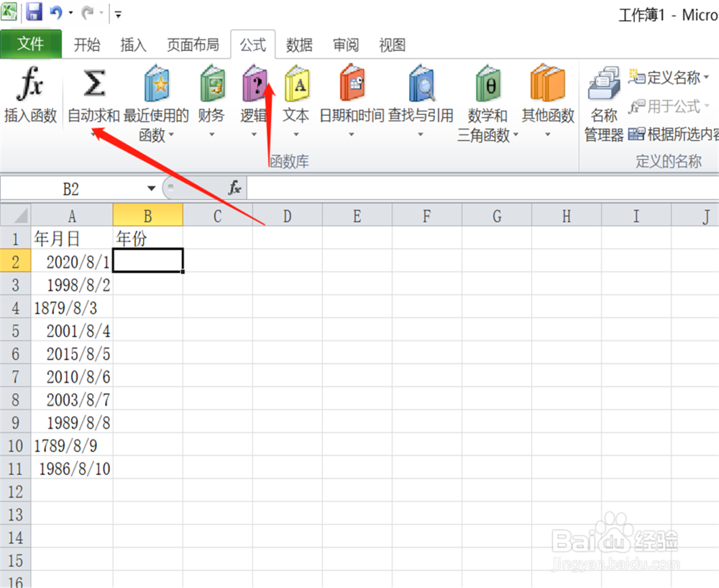Select cell with date 2003/8/7

[72, 399]
